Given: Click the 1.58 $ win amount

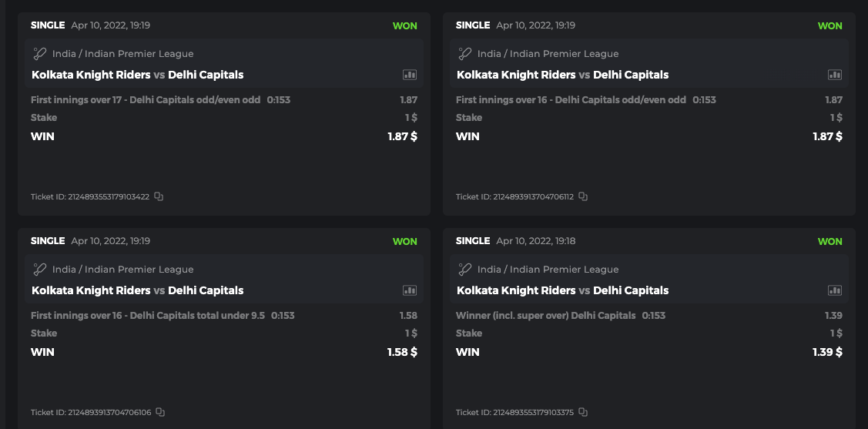Looking at the screenshot, I should click(x=402, y=352).
